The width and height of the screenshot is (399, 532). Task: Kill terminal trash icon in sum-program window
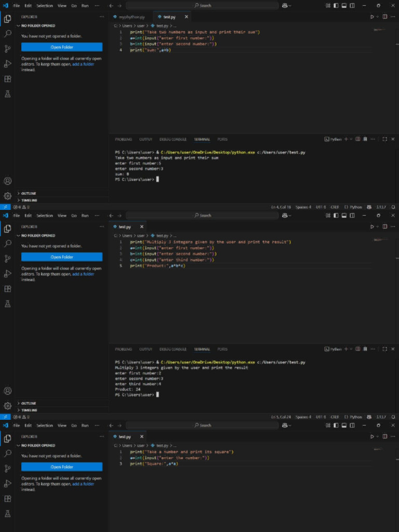pyautogui.click(x=365, y=139)
